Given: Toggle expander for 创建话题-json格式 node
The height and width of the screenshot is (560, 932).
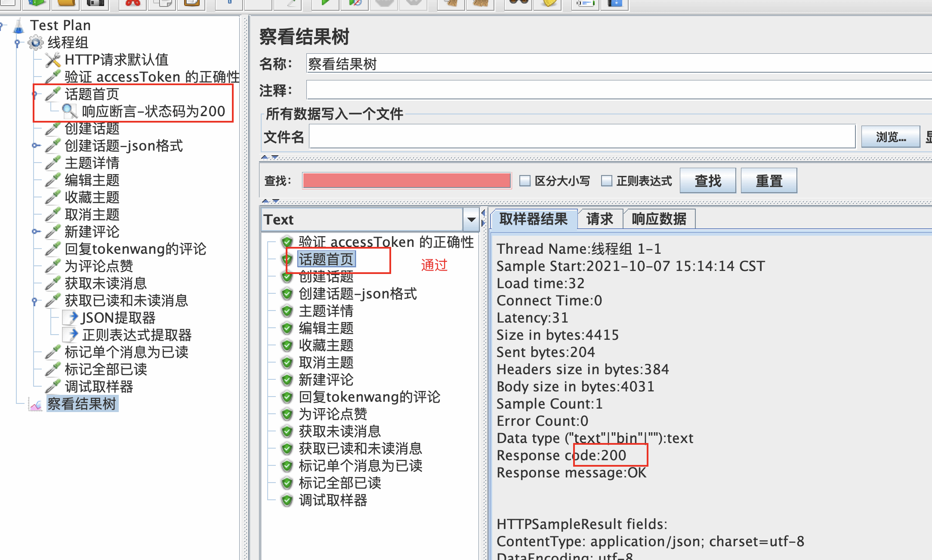Looking at the screenshot, I should (x=35, y=146).
